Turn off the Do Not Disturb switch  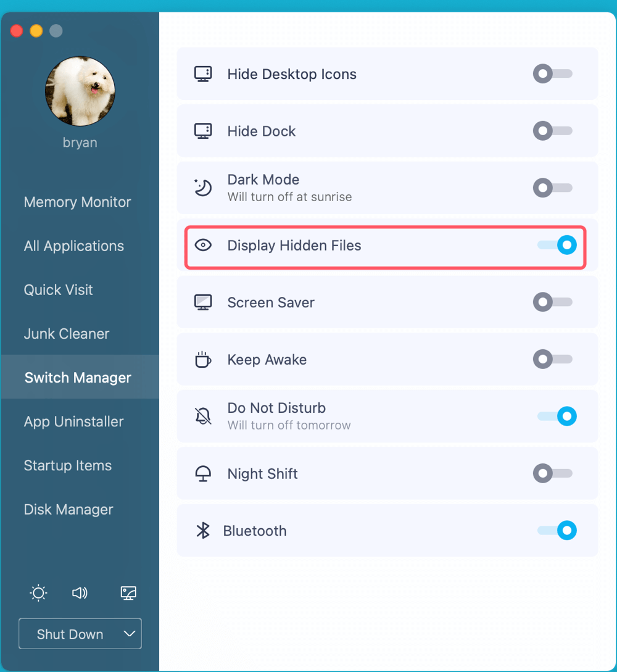pyautogui.click(x=557, y=416)
